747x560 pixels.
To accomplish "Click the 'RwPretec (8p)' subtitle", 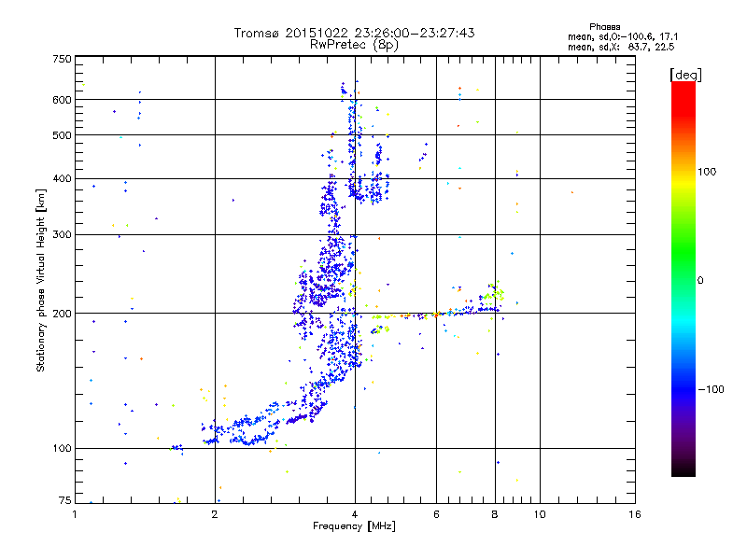I will [354, 45].
